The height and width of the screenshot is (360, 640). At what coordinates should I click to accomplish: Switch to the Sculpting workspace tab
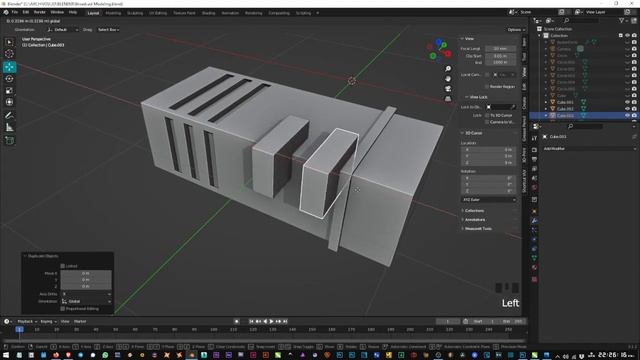click(x=135, y=13)
